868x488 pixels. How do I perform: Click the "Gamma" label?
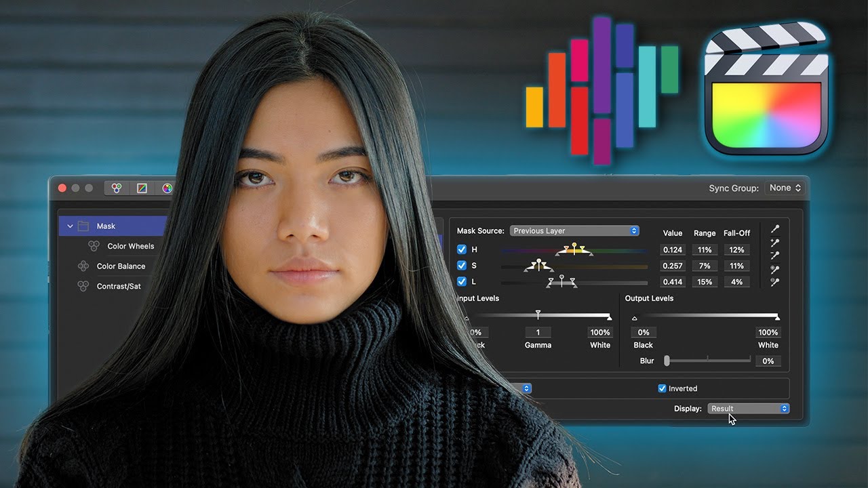(538, 345)
